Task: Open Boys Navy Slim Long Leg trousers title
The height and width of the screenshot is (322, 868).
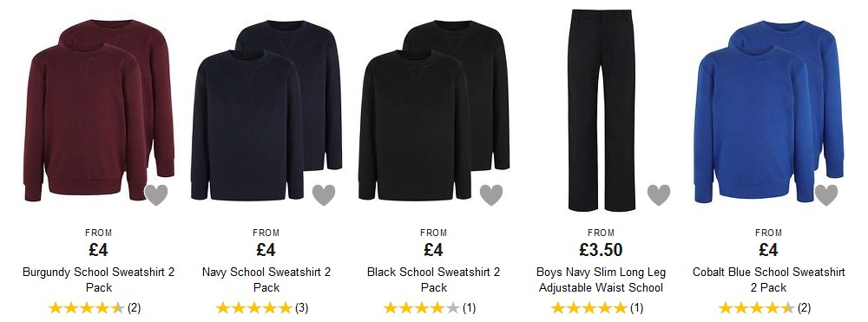Action: pyautogui.click(x=602, y=280)
